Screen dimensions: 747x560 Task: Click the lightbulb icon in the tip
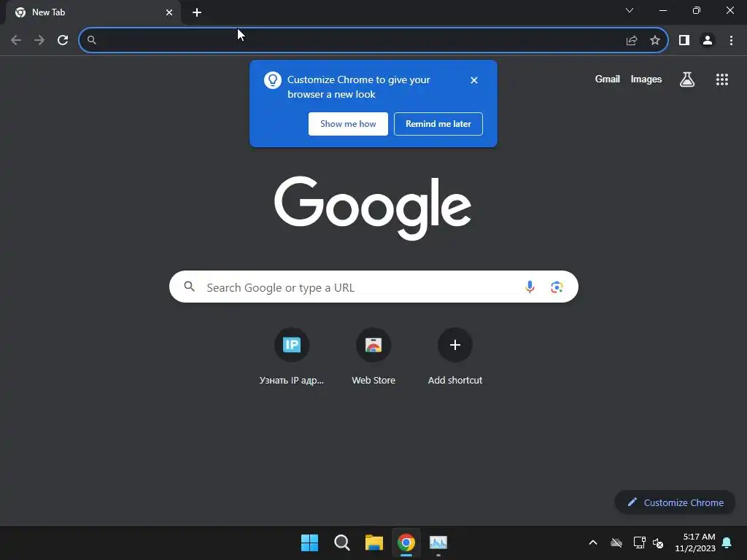pyautogui.click(x=273, y=80)
